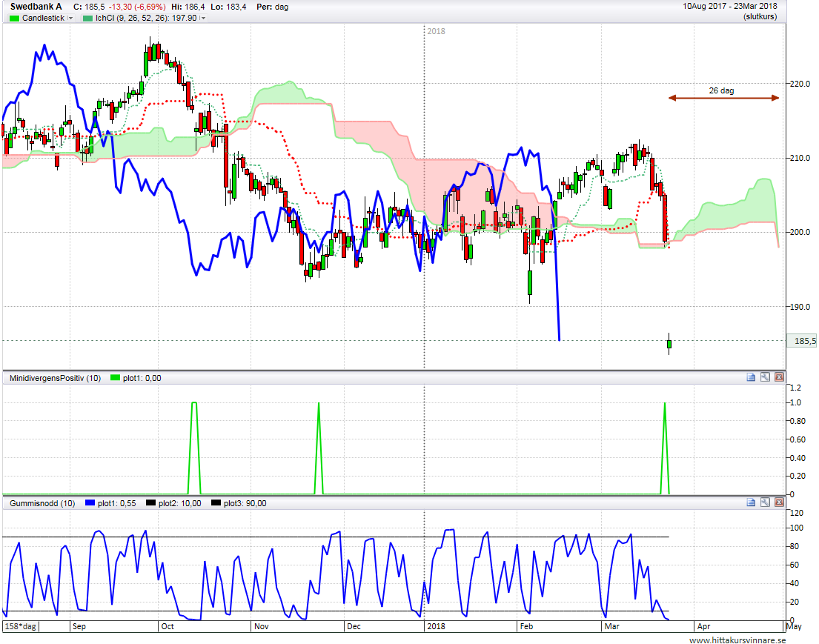Open document icon in Gummisnodd panel
Viewport: 819px width, 644px height.
751,502
